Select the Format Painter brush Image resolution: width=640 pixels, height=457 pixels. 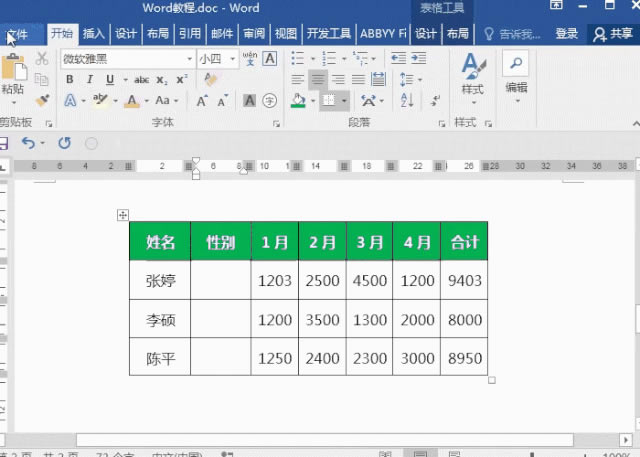pos(42,100)
